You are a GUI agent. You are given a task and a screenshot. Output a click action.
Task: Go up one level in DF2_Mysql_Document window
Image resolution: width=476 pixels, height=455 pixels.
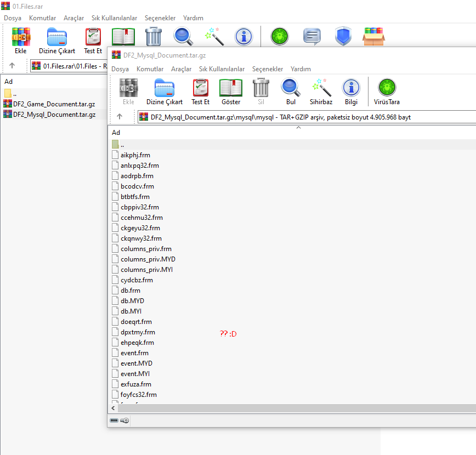120,116
